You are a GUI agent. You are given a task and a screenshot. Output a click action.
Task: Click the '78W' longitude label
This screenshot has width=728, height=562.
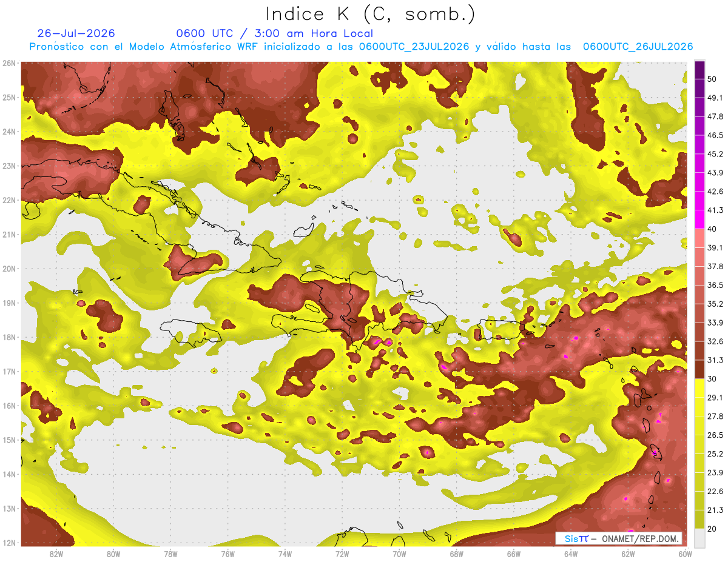click(x=170, y=555)
